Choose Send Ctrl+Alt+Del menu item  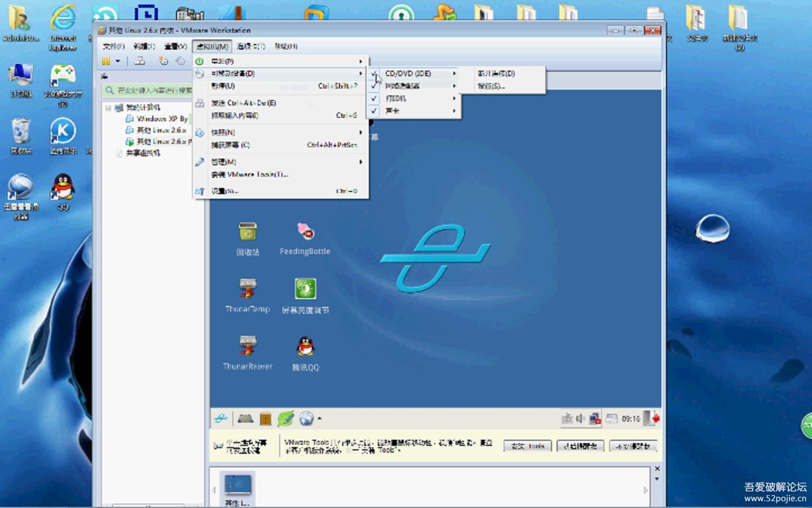coord(244,103)
